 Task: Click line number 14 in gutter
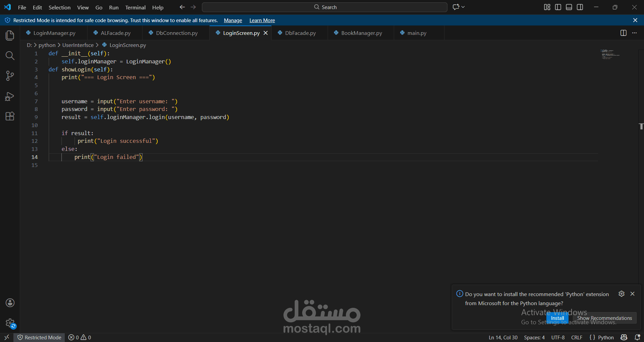pyautogui.click(x=35, y=157)
